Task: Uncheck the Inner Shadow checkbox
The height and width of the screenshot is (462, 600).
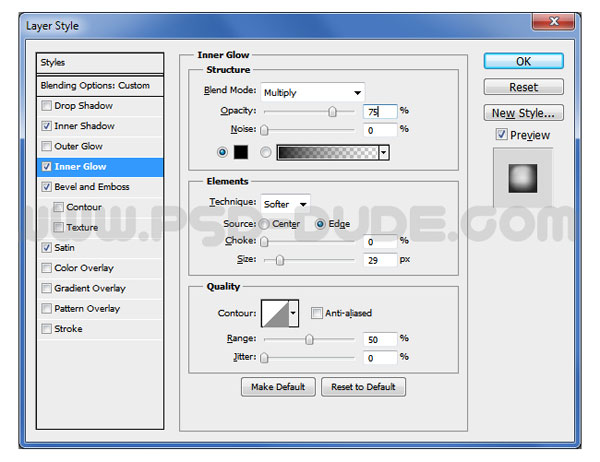Action: [x=46, y=126]
